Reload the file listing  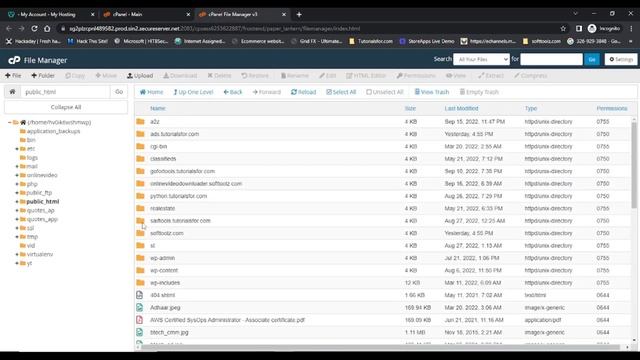(303, 92)
